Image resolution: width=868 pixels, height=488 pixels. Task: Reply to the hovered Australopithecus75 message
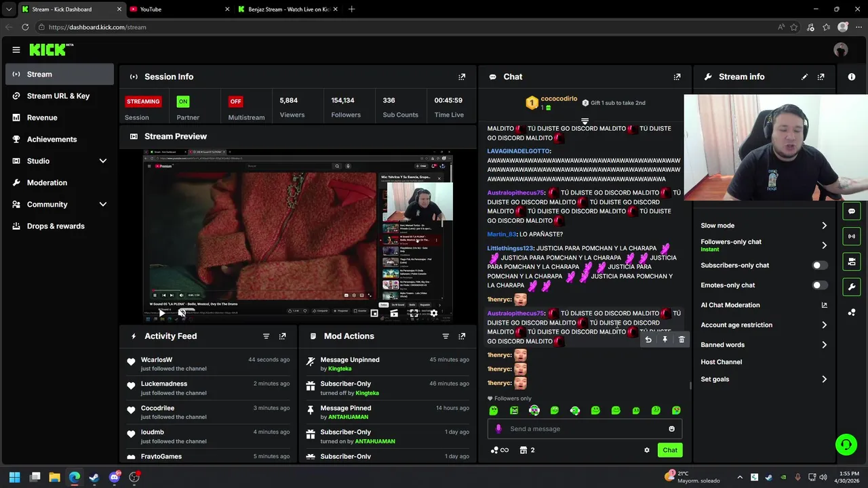coord(648,340)
